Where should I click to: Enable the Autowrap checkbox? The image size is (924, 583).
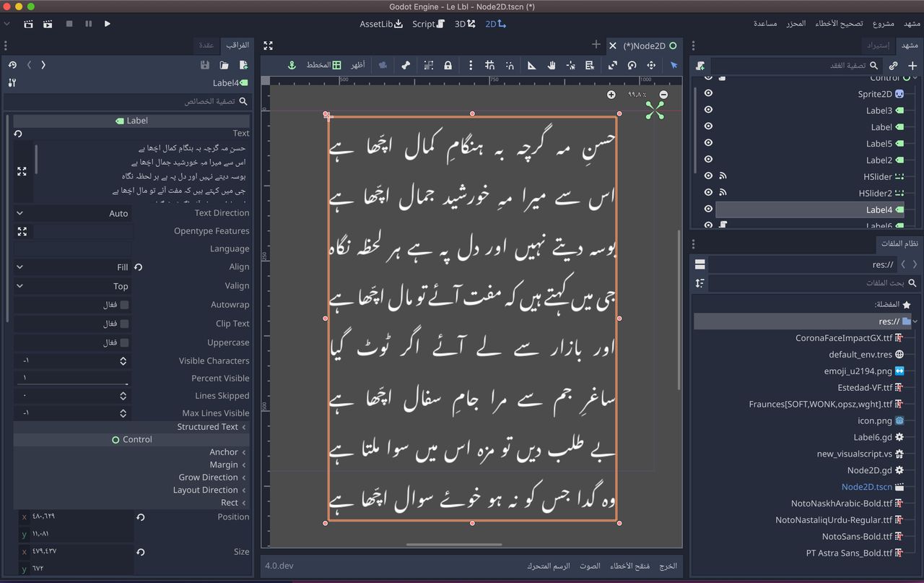coord(125,305)
